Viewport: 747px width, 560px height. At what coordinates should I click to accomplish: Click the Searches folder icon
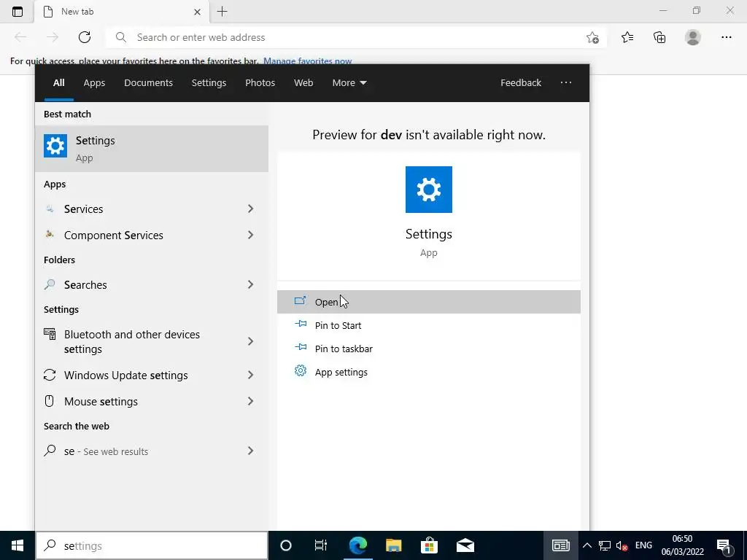point(50,284)
